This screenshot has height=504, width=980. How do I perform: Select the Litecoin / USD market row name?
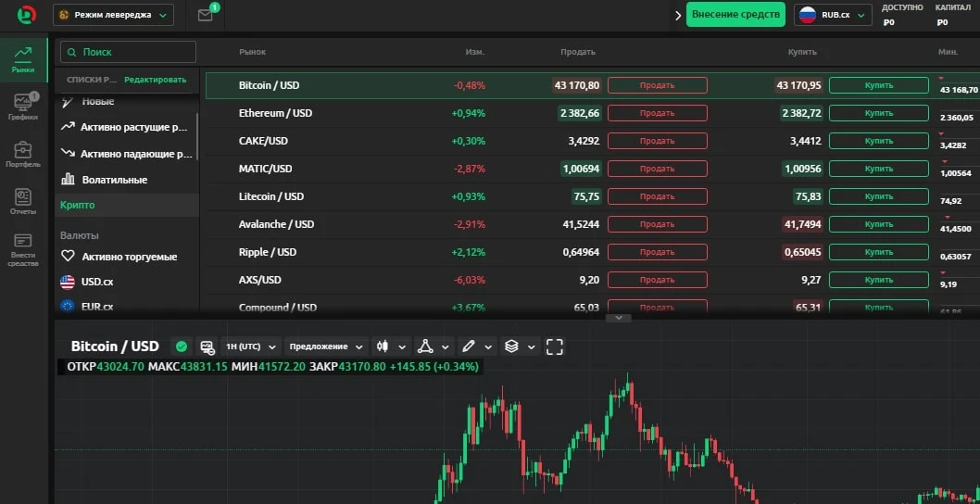coord(271,196)
